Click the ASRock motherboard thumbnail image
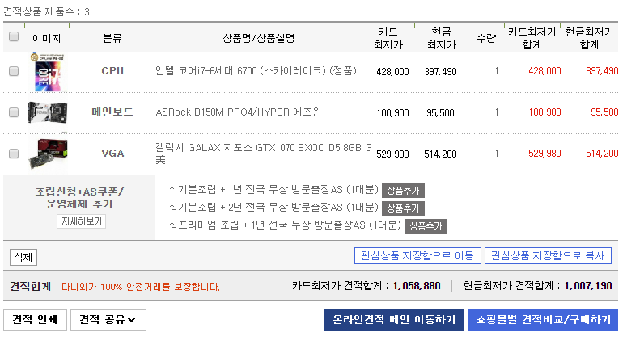Screen dimensions: 644x358 [47, 112]
